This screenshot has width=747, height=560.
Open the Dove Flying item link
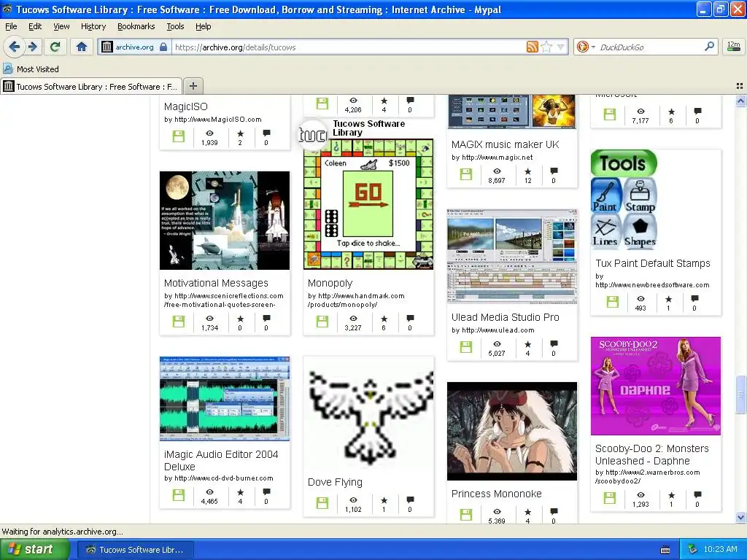[335, 482]
